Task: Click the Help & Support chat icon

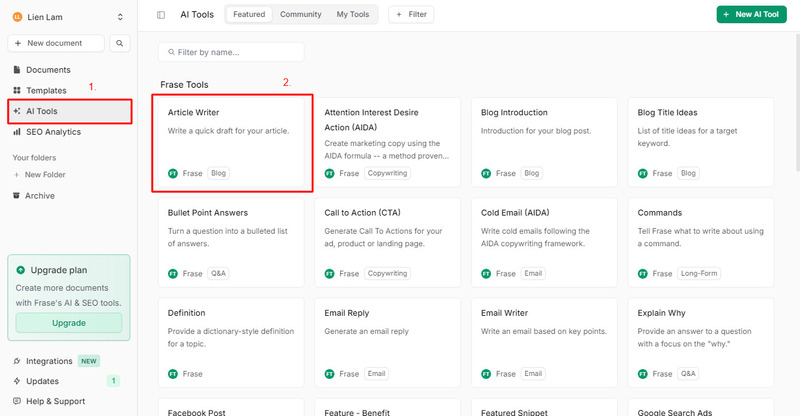Action: pos(17,401)
